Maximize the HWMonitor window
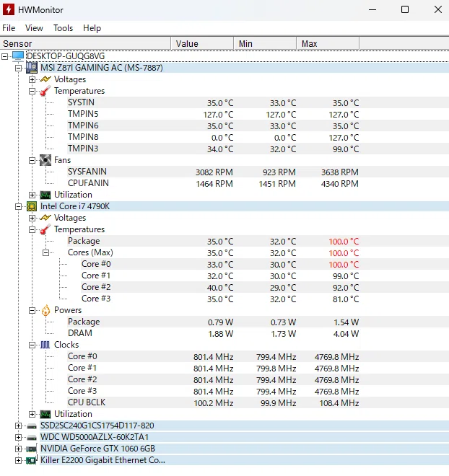This screenshot has width=449, height=476. (405, 9)
